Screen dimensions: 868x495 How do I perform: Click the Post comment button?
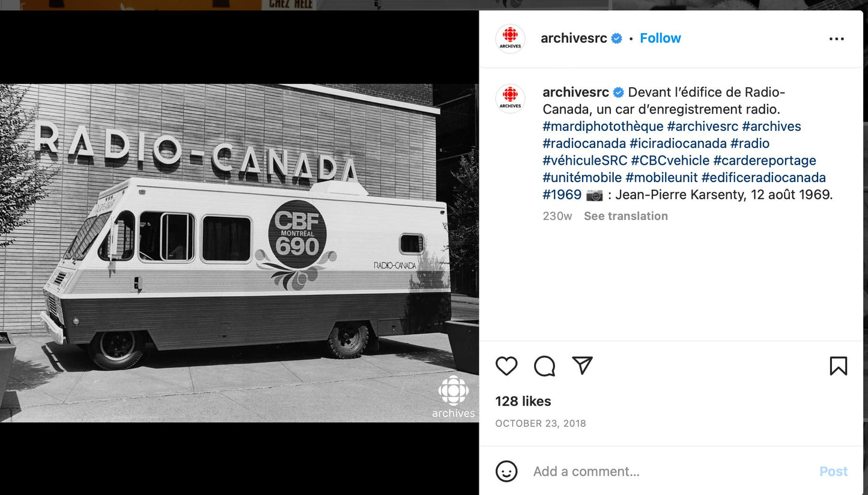tap(833, 472)
